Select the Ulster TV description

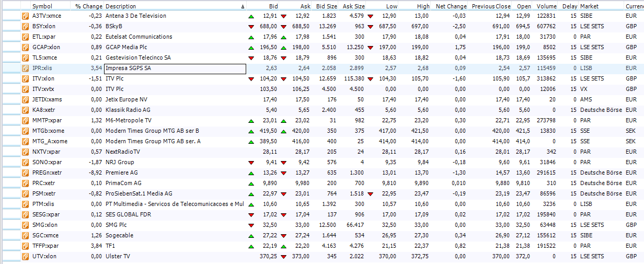point(118,256)
